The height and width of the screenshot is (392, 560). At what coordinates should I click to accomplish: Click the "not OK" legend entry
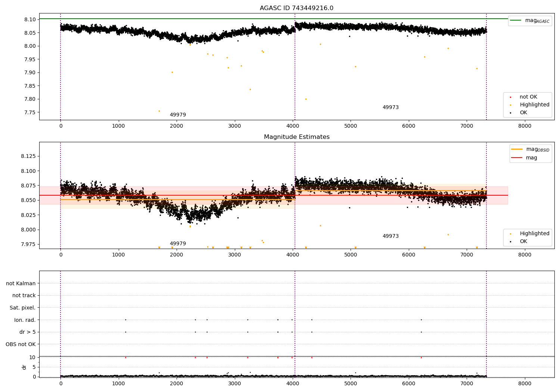[x=528, y=97]
